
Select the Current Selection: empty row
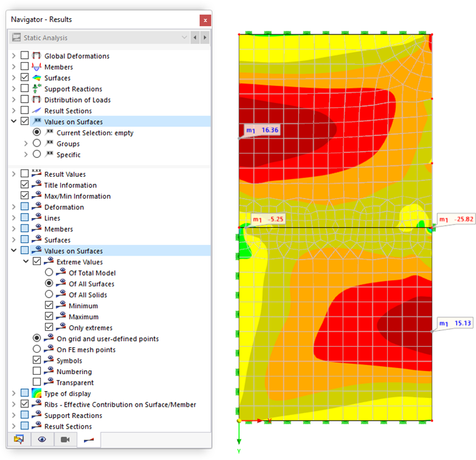click(x=95, y=133)
